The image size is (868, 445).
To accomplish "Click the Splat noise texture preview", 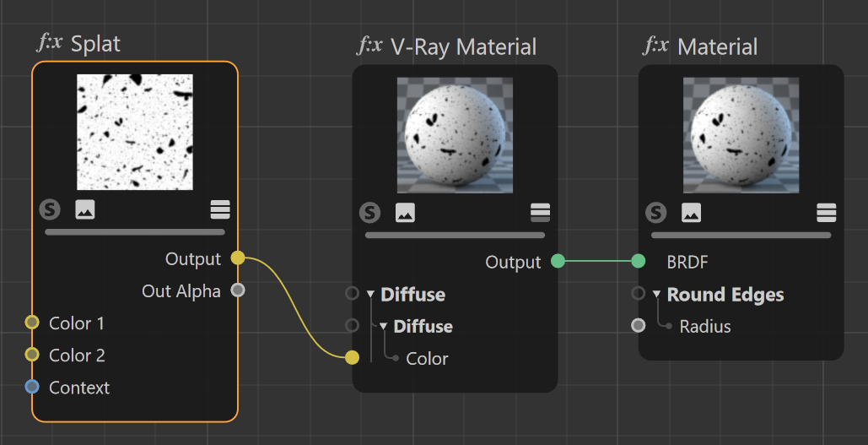I will pyautogui.click(x=135, y=132).
